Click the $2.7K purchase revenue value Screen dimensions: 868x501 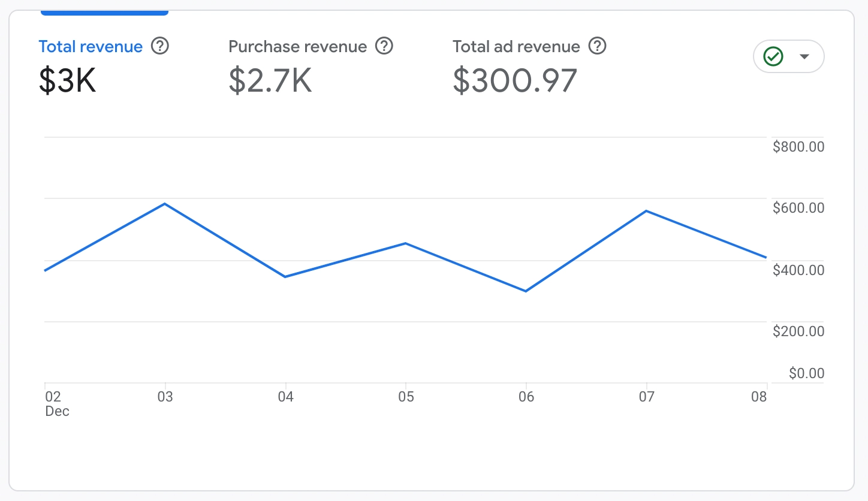click(270, 80)
